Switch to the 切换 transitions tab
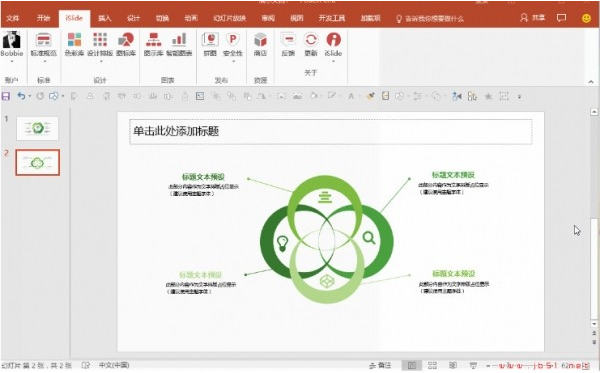 click(162, 18)
